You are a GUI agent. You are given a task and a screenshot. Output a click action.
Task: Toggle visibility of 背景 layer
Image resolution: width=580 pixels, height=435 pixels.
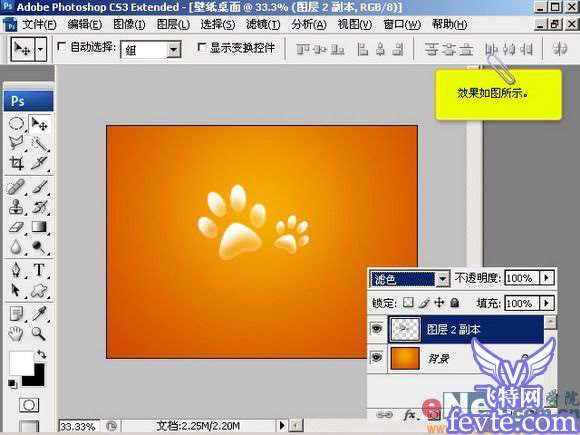[x=377, y=357]
